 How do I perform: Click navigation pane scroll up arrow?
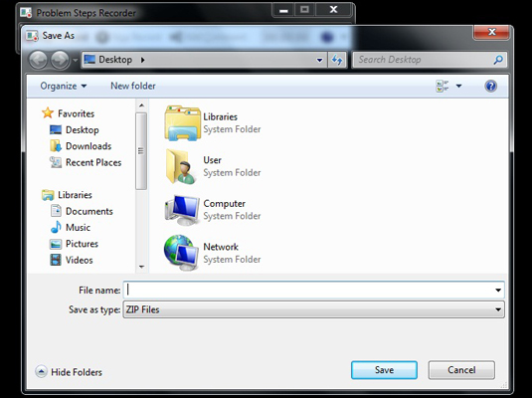141,105
